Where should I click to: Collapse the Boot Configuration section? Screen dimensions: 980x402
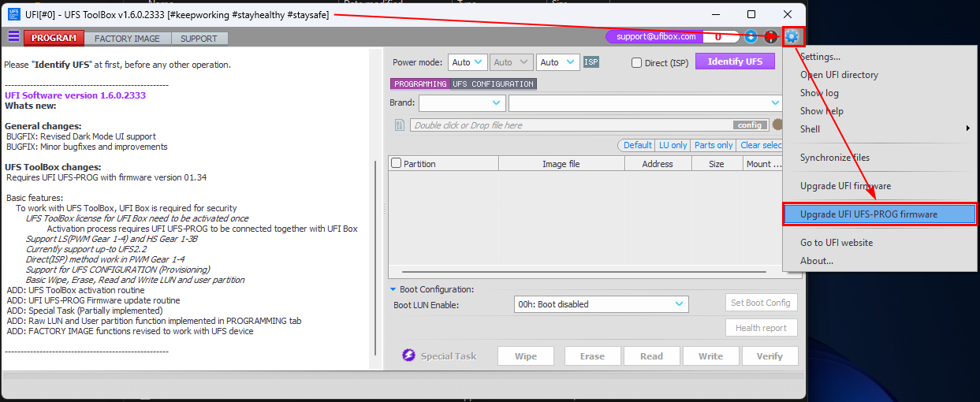click(x=393, y=289)
